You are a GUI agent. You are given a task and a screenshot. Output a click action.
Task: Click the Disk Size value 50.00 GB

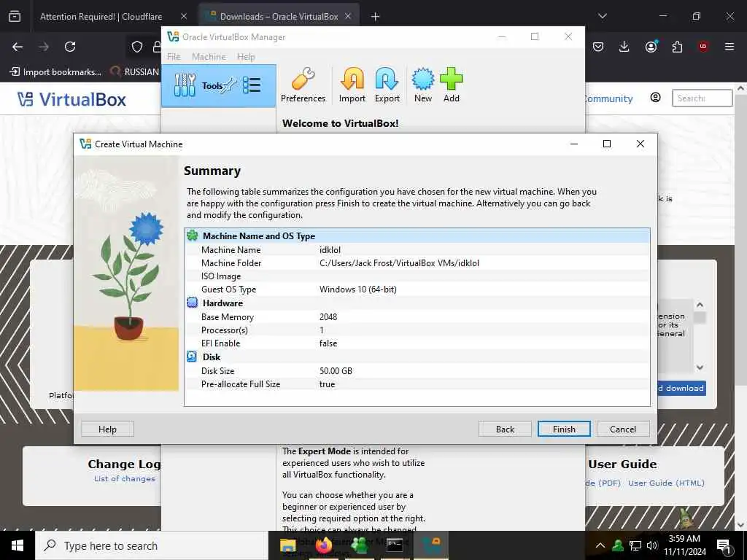click(336, 370)
